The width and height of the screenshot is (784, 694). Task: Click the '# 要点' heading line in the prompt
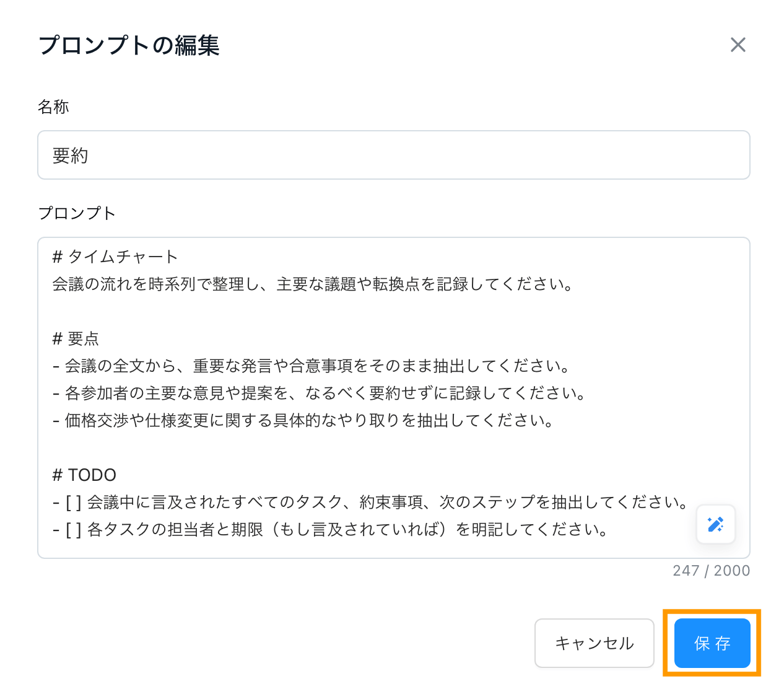coord(76,338)
